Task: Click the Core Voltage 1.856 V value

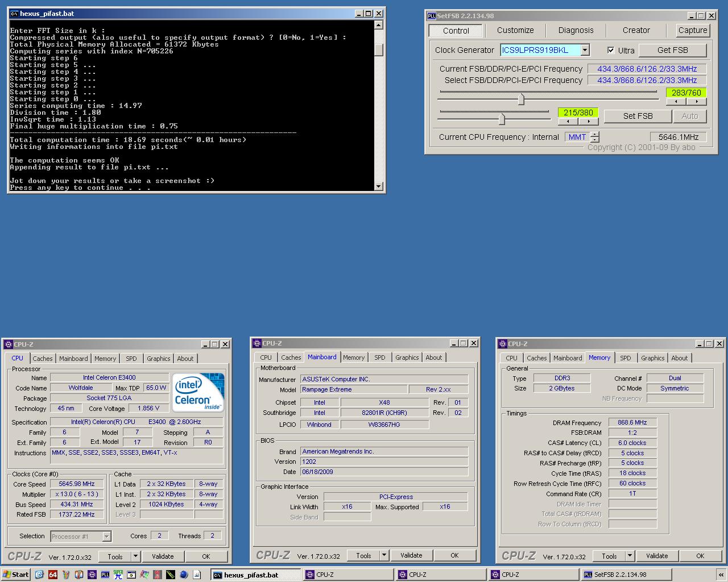Action: coord(148,408)
